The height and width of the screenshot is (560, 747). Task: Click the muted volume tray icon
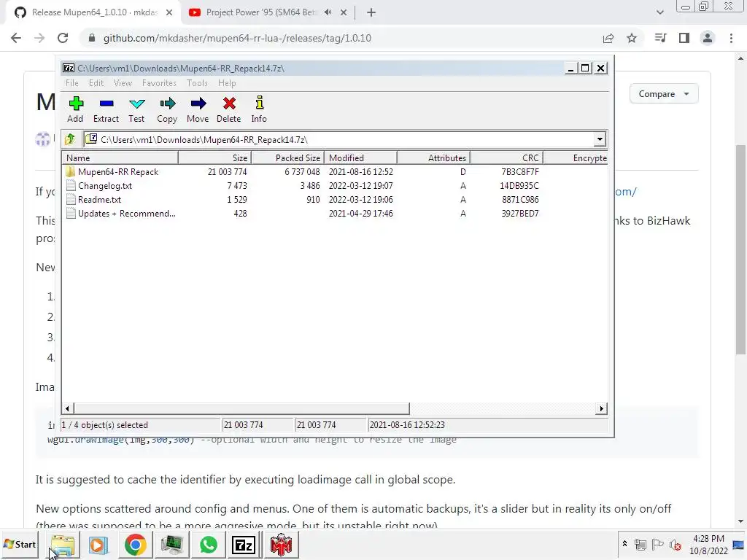pyautogui.click(x=675, y=544)
